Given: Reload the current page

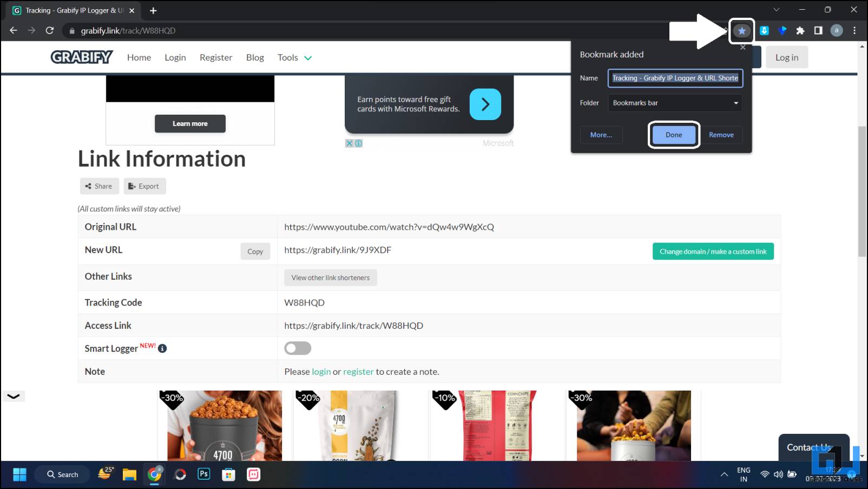Looking at the screenshot, I should [x=50, y=31].
